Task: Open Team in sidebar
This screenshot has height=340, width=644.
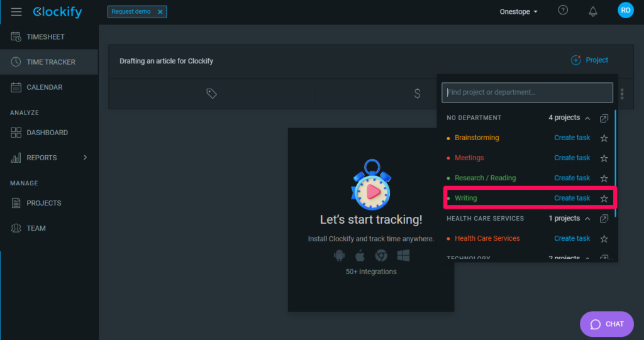Action: click(49, 228)
